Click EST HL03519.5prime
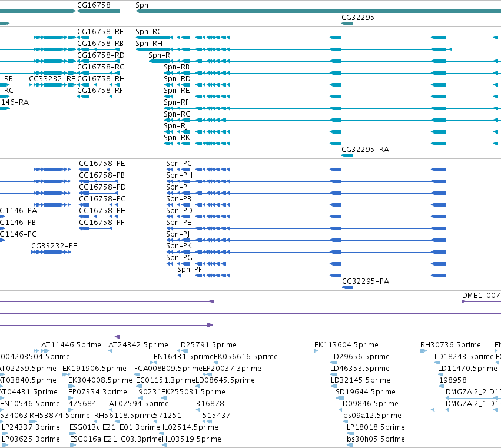501x448 pixels. (192, 439)
